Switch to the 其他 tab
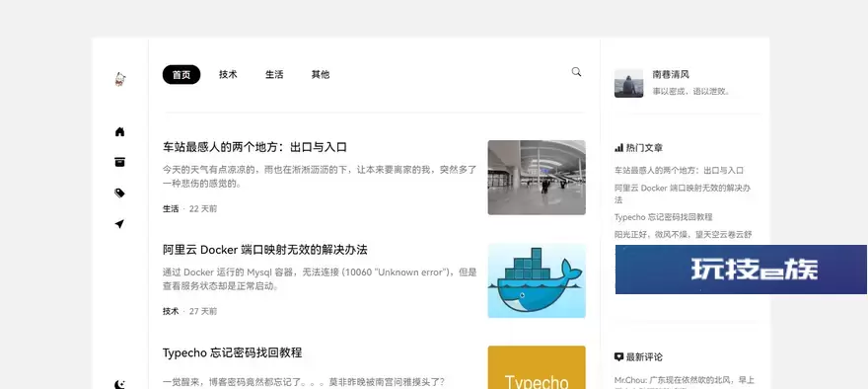The image size is (868, 389). point(321,75)
